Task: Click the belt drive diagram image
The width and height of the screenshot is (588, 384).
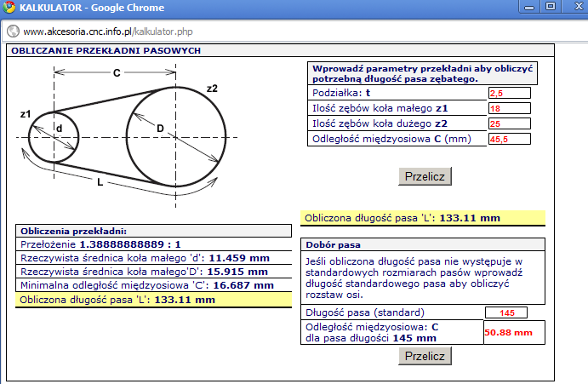Action: (x=128, y=136)
